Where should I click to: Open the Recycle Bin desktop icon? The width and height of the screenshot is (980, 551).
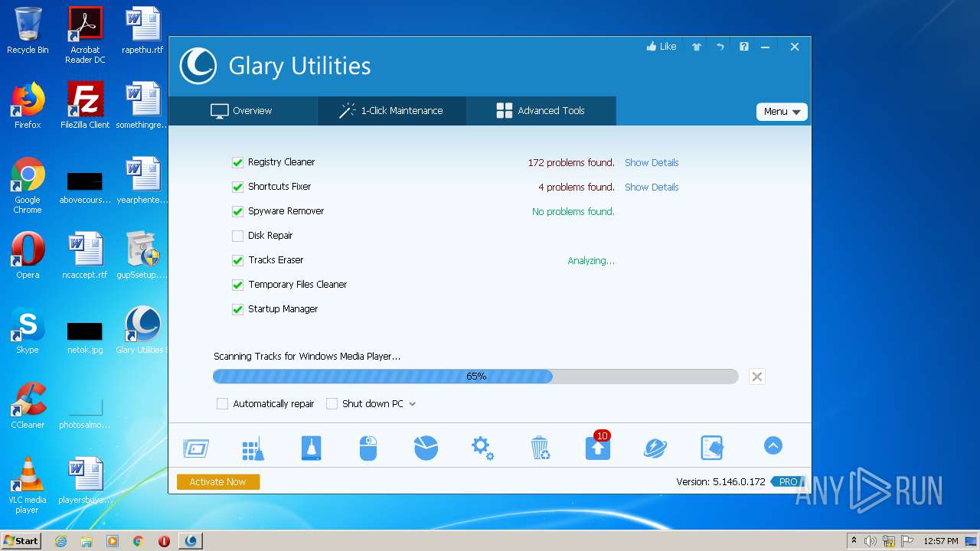tap(28, 31)
